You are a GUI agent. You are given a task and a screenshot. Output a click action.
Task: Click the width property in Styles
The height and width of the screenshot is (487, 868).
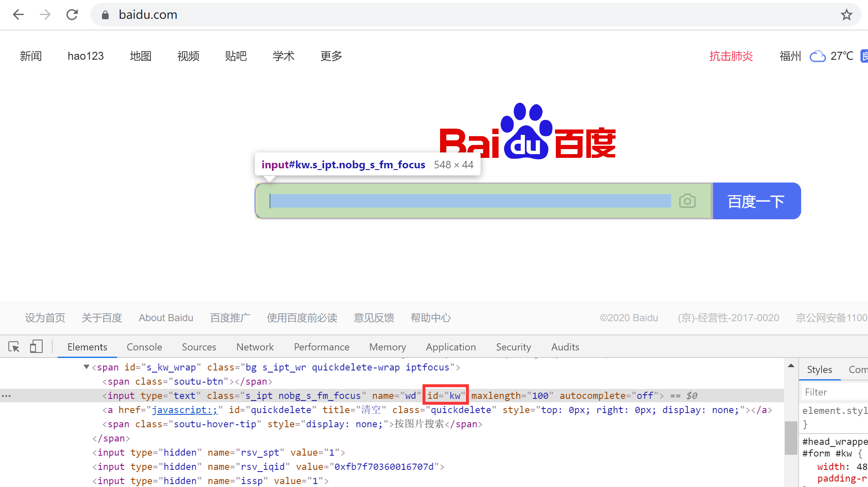[831, 467]
